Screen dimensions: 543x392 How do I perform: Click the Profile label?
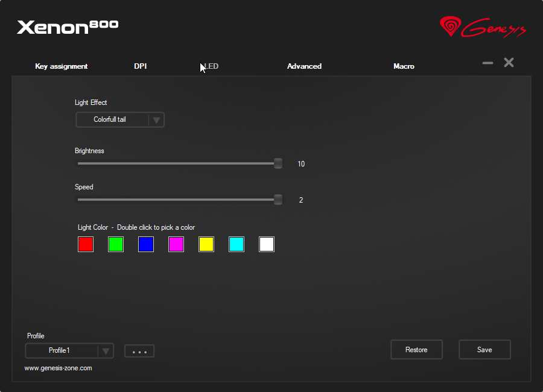[x=36, y=336]
